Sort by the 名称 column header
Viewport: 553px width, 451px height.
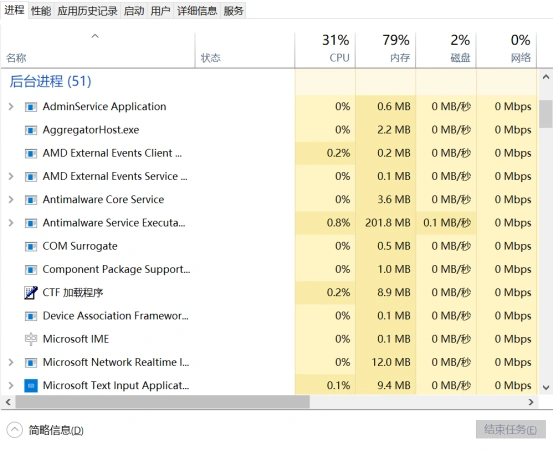98,50
